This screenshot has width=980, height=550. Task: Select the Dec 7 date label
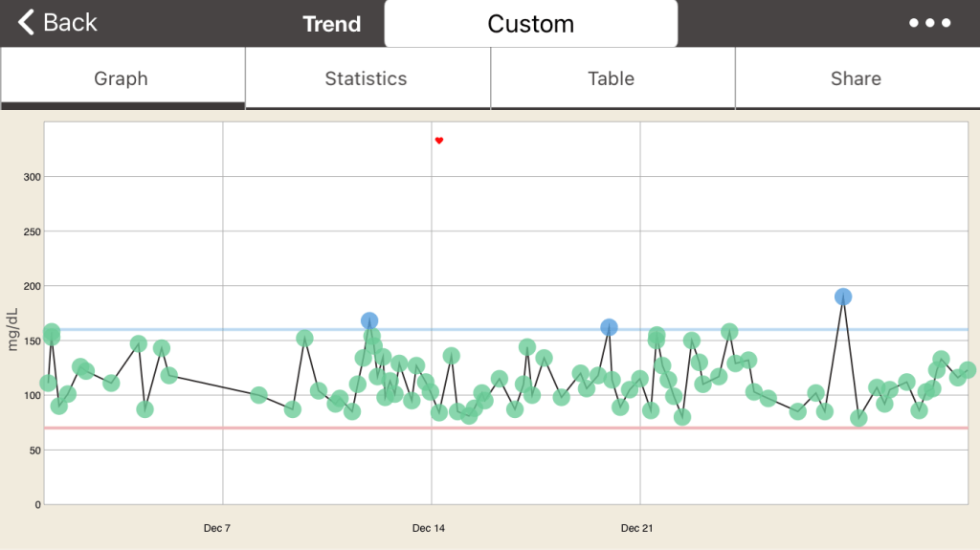click(218, 528)
